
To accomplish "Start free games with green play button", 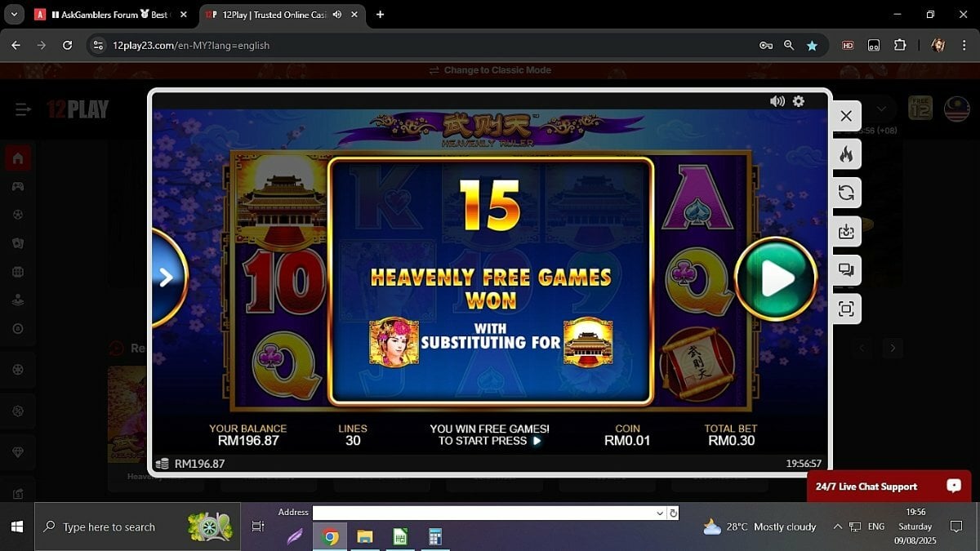I will pyautogui.click(x=776, y=279).
